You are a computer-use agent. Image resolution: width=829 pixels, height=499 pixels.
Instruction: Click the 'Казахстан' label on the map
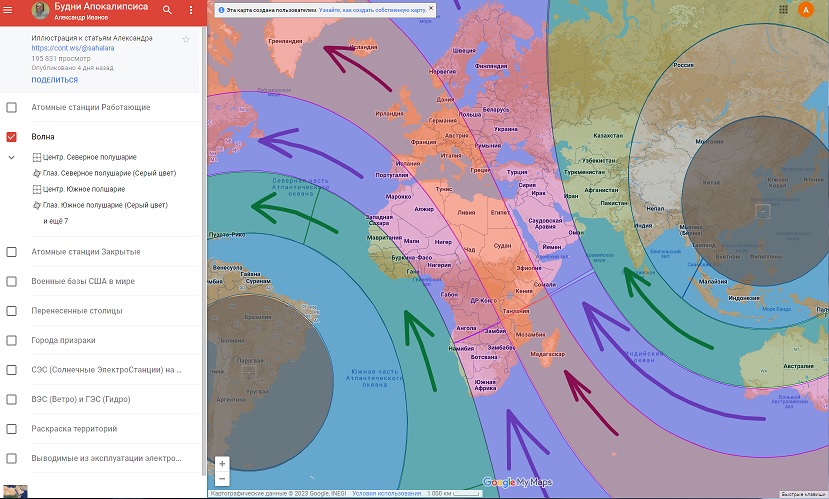(x=608, y=136)
